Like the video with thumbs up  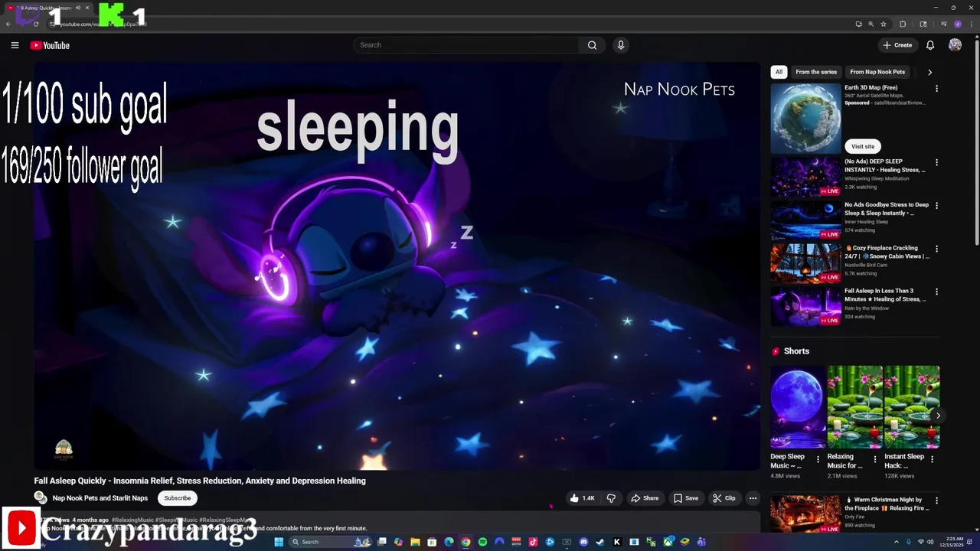point(583,498)
